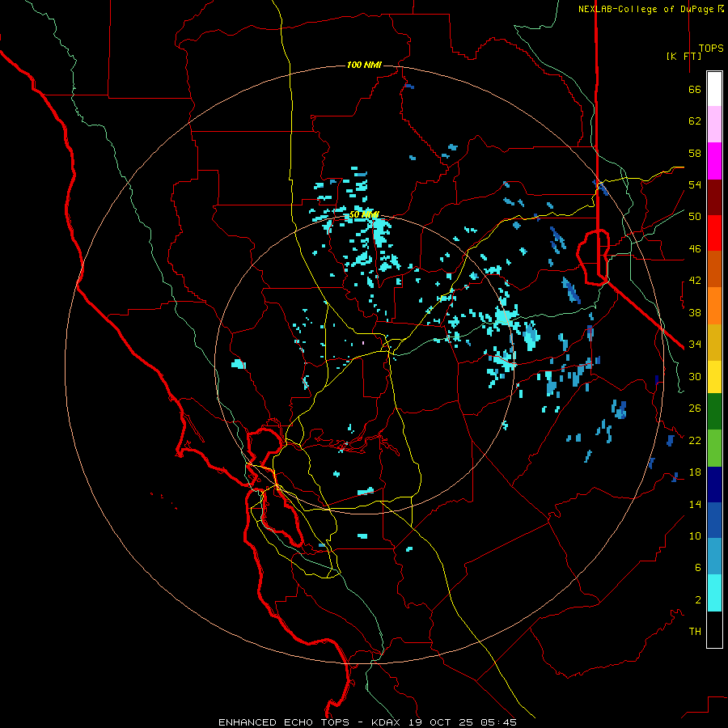
Task: Click the dark green legend swatch
Action: [x=714, y=412]
